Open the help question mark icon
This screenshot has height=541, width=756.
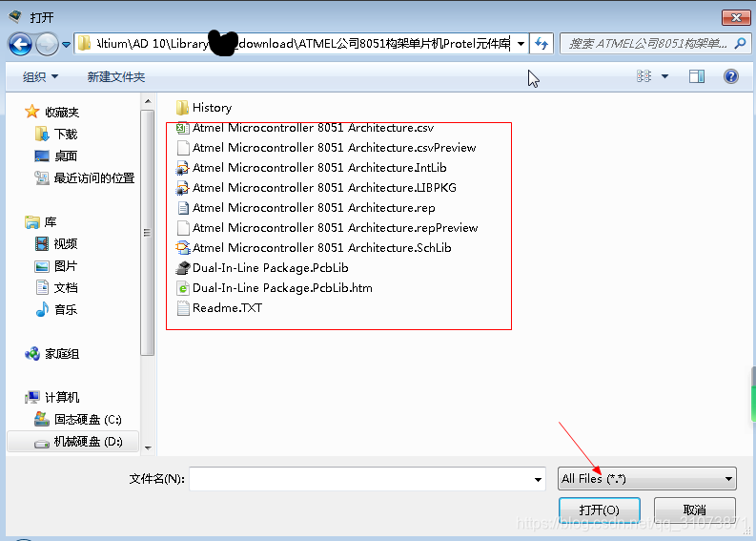pos(730,76)
